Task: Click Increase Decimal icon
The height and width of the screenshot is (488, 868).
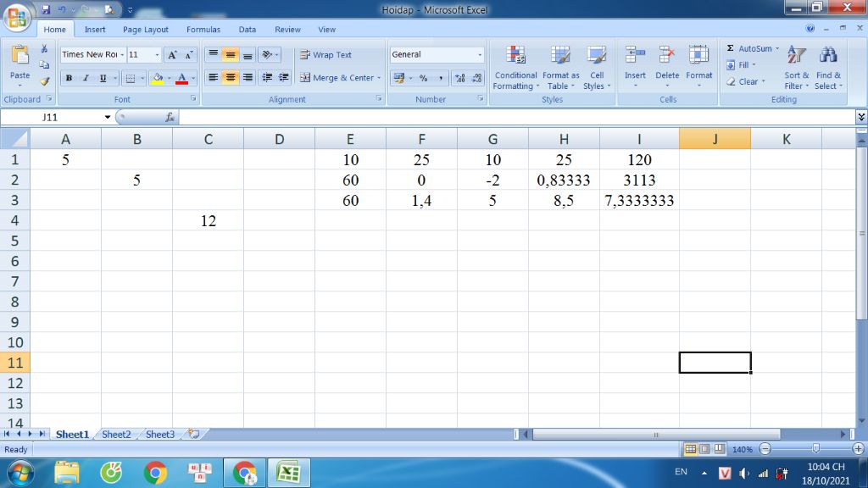Action: point(459,78)
